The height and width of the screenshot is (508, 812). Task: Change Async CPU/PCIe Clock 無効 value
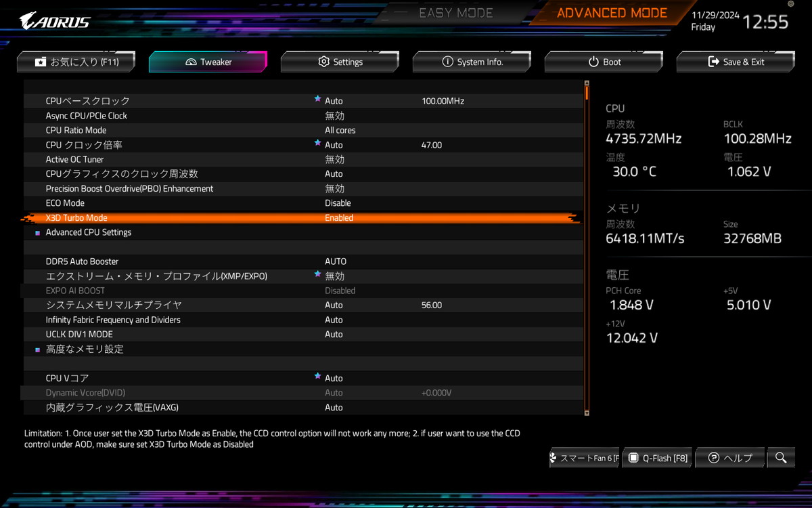click(334, 116)
